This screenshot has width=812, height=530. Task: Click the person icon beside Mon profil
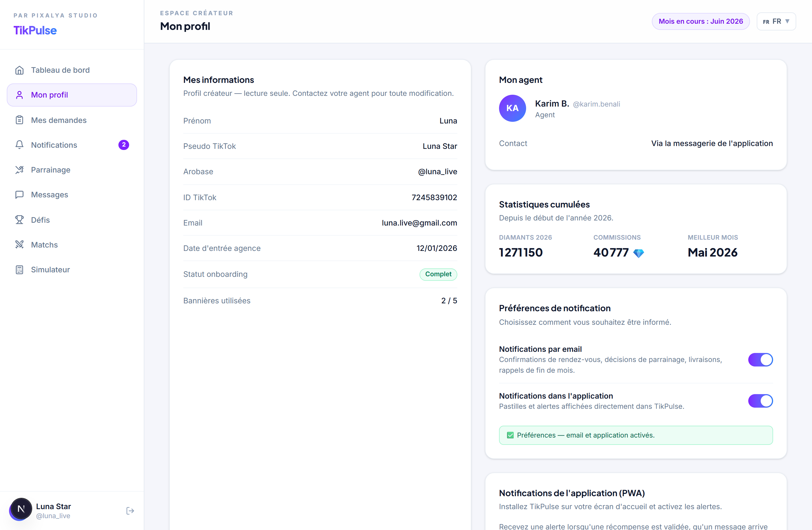click(x=19, y=95)
